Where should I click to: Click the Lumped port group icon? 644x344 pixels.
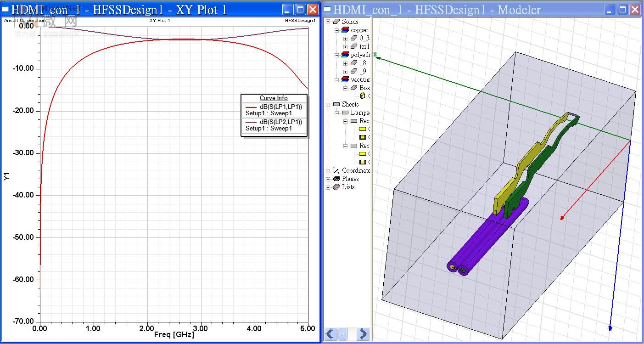[345, 113]
